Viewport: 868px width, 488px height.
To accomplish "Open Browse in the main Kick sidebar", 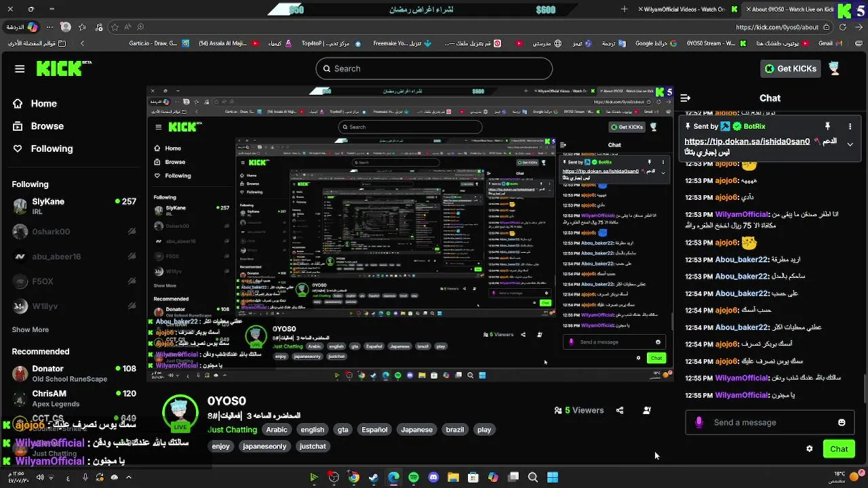I will tap(39, 126).
